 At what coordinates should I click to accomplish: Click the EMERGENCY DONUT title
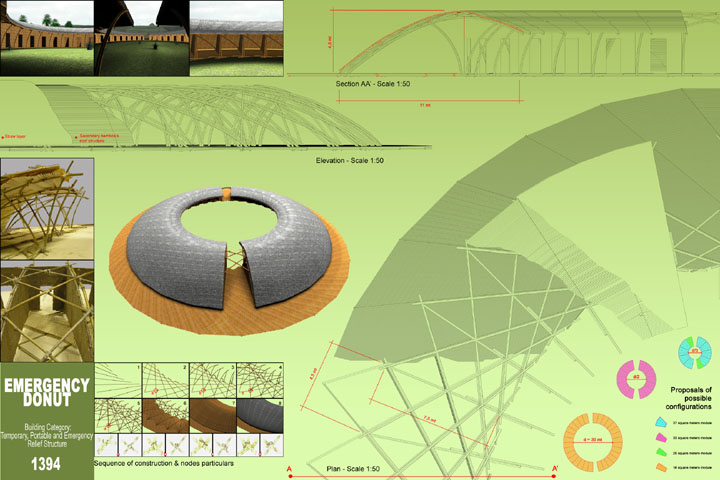pyautogui.click(x=46, y=393)
